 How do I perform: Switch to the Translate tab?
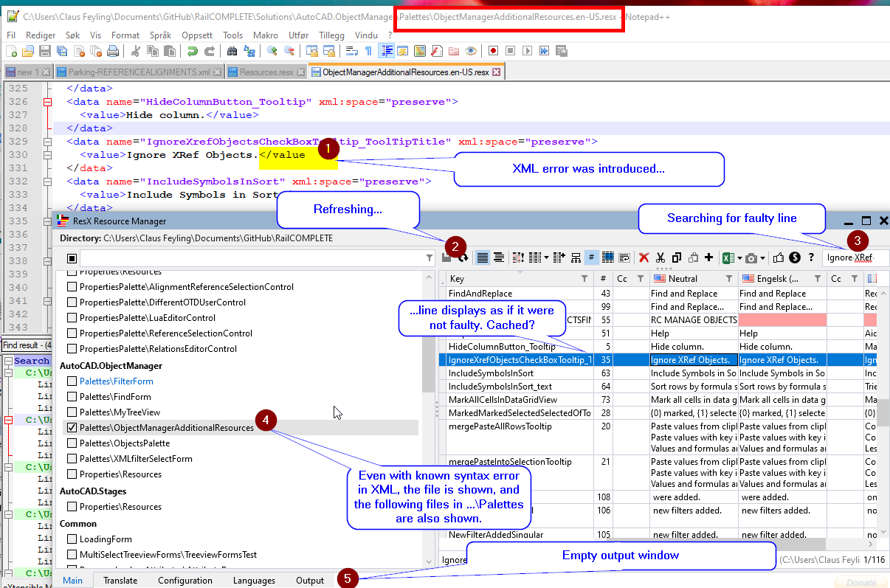click(x=120, y=581)
